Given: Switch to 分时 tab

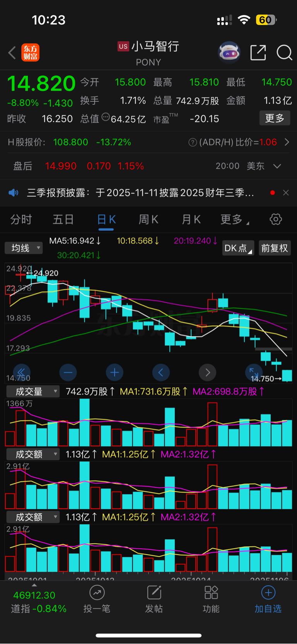Looking at the screenshot, I should [21, 220].
